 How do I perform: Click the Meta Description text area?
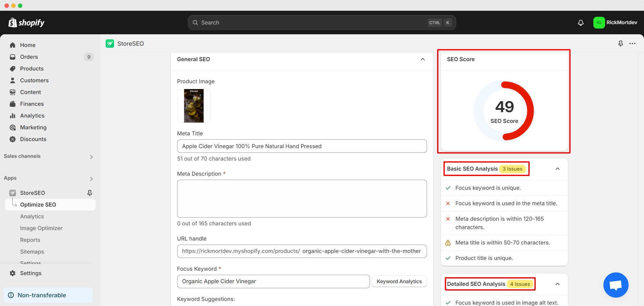[x=302, y=199]
